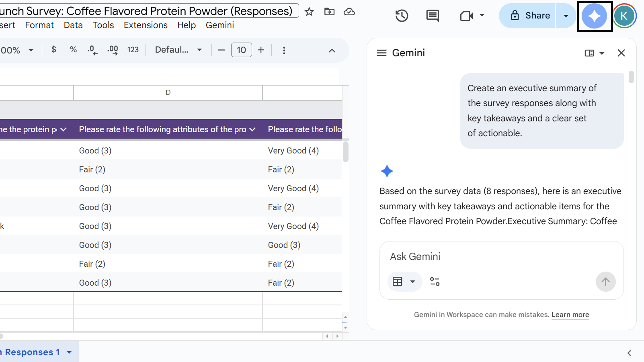Open Google account avatar K
Image resolution: width=644 pixels, height=362 pixels.
(624, 16)
